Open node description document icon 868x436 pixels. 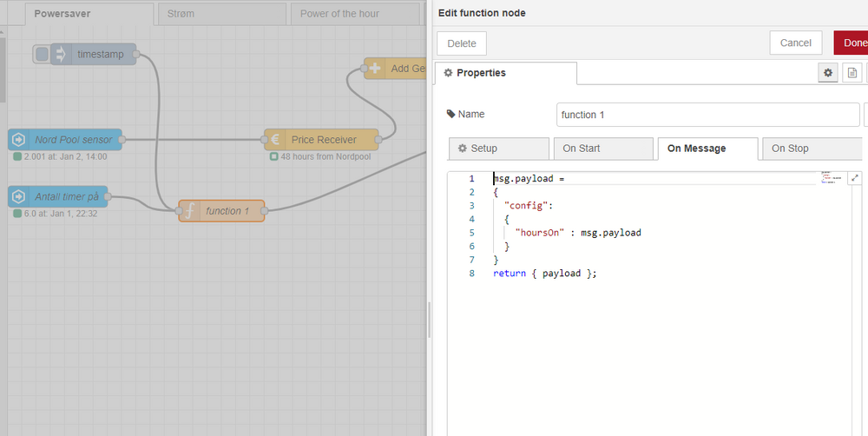pyautogui.click(x=852, y=73)
